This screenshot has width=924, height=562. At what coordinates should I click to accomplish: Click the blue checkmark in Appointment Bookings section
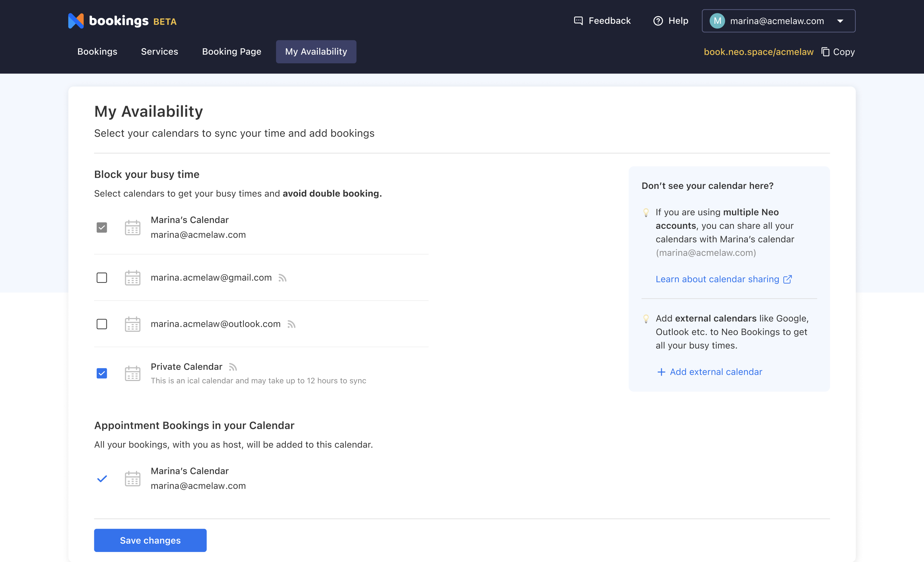coord(102,478)
